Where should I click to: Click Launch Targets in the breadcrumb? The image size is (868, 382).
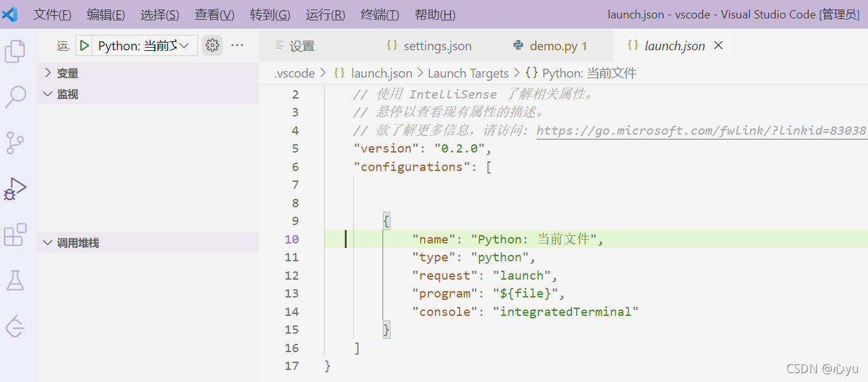click(469, 73)
